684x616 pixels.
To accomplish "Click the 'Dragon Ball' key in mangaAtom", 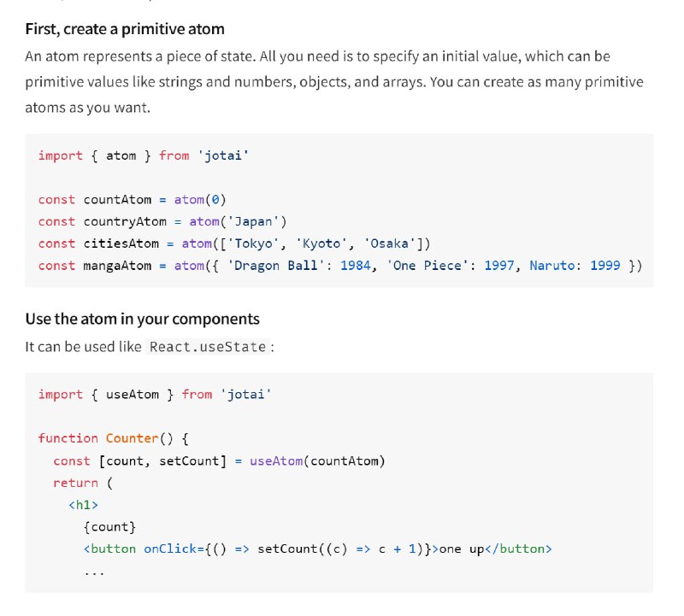I will [x=276, y=266].
